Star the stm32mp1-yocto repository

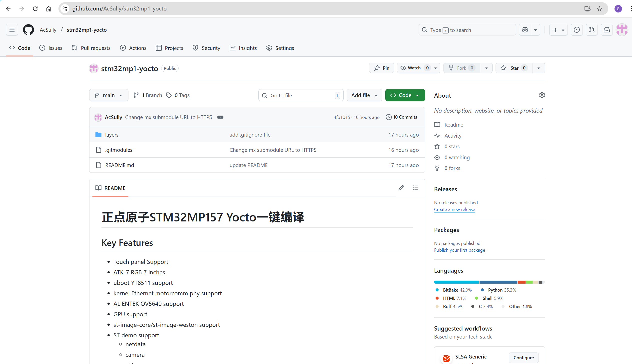click(514, 68)
